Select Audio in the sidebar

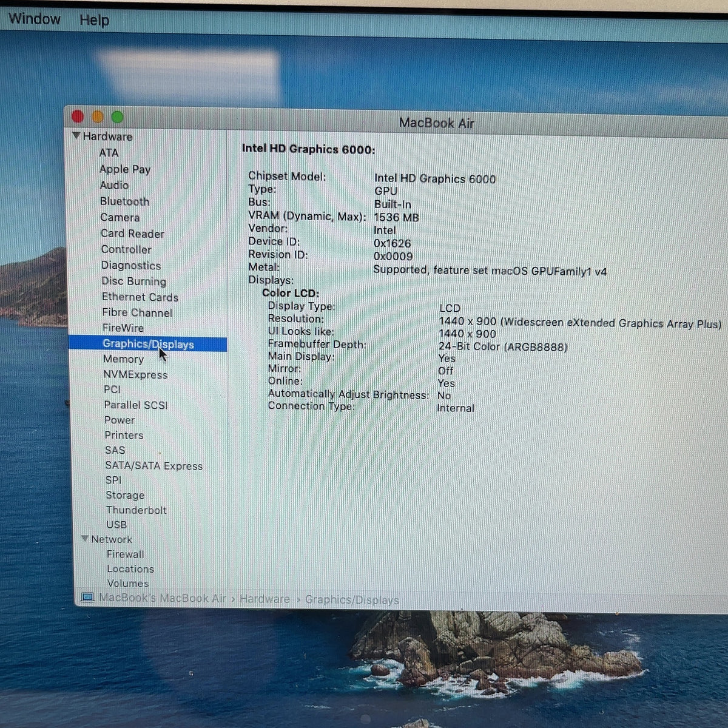click(114, 185)
